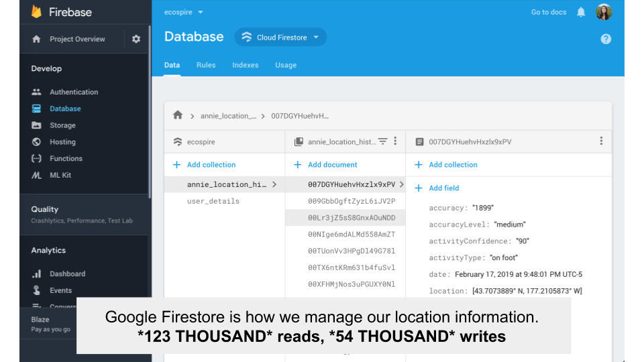Open notifications bell icon

pos(581,12)
